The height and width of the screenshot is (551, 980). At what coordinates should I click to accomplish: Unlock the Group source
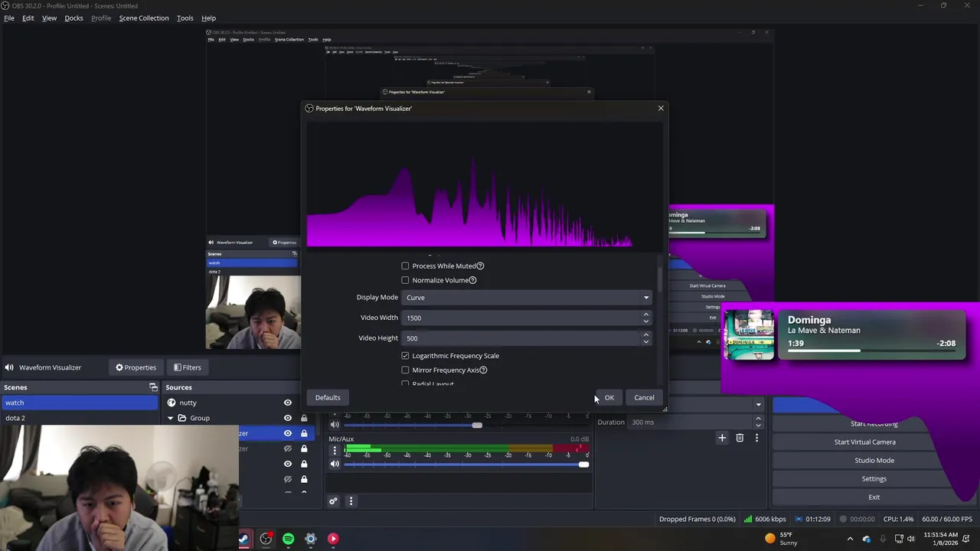(x=304, y=418)
